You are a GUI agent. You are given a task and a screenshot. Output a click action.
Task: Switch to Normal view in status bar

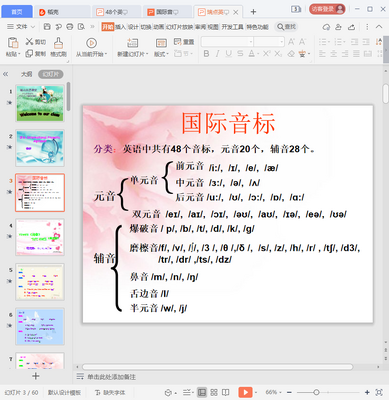[202, 392]
